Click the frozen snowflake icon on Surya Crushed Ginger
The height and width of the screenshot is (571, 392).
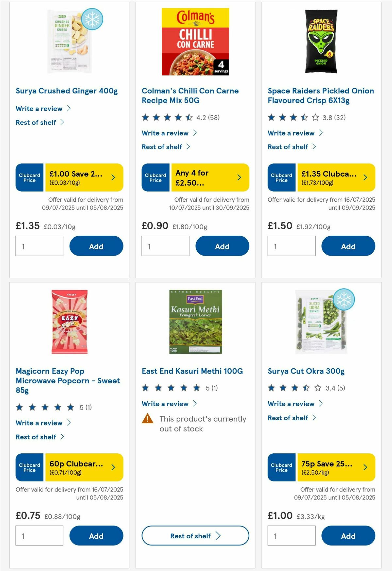93,20
